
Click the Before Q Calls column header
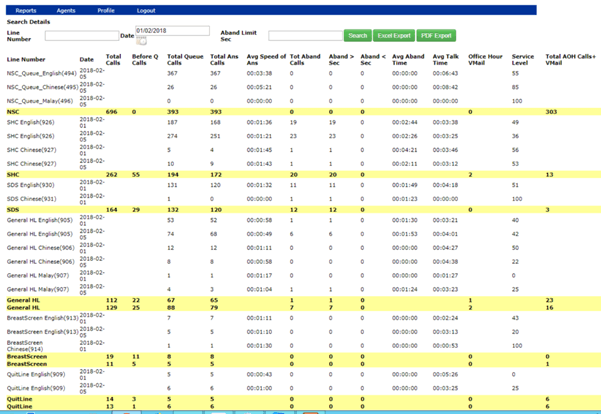click(145, 59)
